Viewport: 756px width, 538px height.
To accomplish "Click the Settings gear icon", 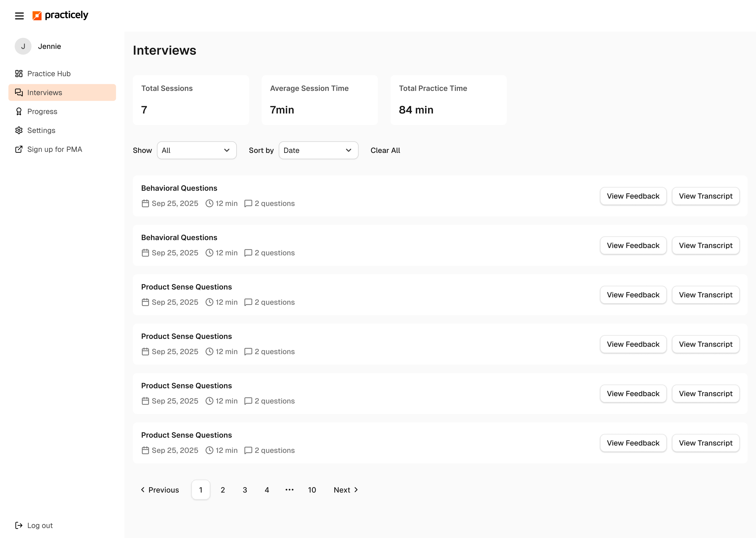I will pyautogui.click(x=19, y=130).
